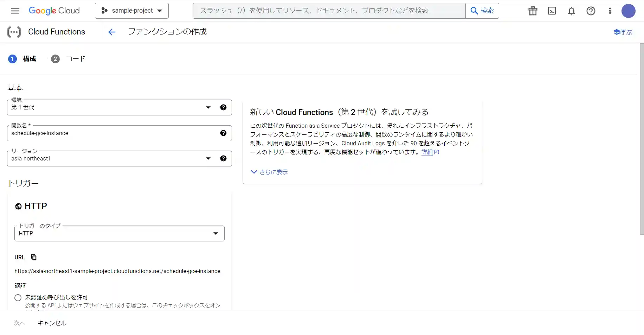Viewport: 644px width, 335px height.
Task: Activate the Cloud Shell terminal icon
Action: coord(552,11)
